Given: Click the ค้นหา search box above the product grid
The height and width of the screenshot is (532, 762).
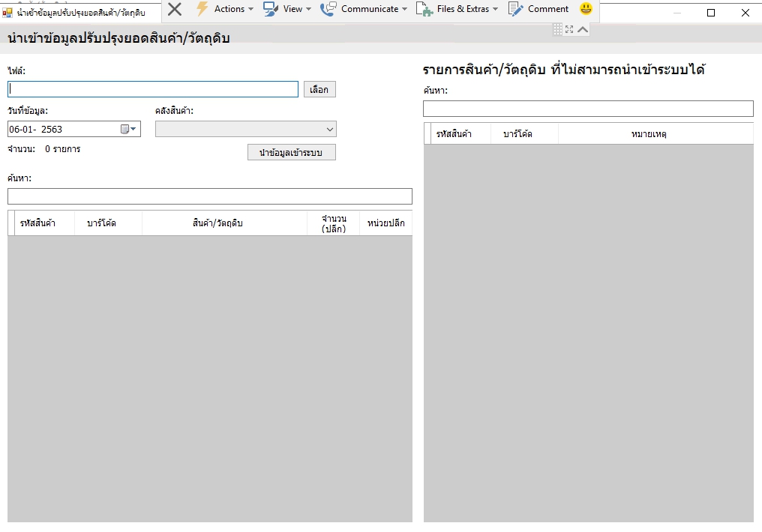Looking at the screenshot, I should click(210, 196).
